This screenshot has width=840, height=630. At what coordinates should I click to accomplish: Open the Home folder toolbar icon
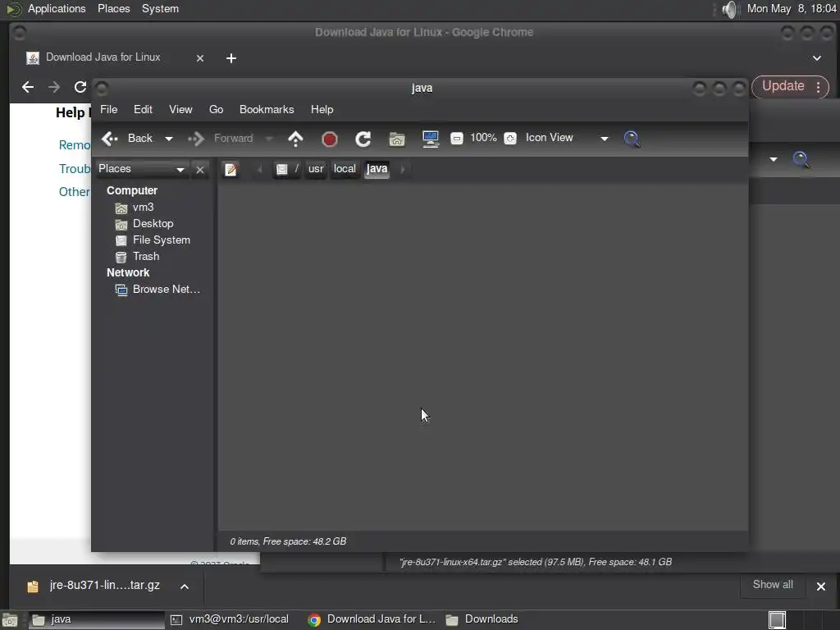[397, 139]
